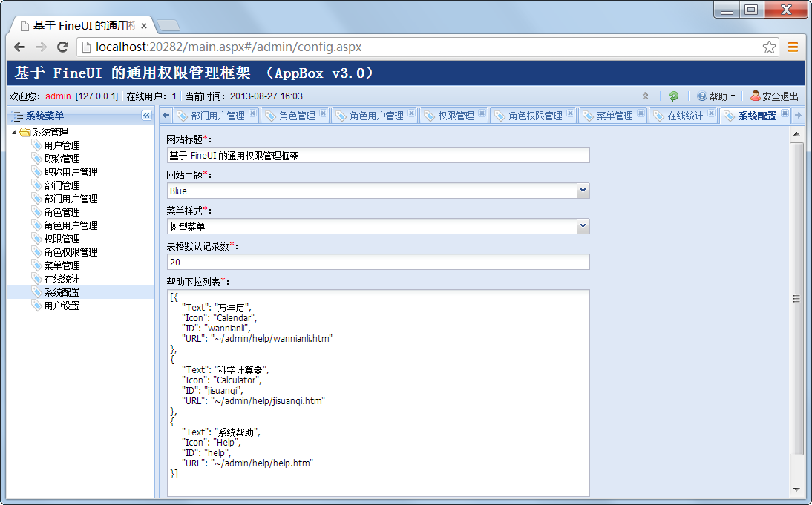
Task: Click the green refresh icon in header bar
Action: (x=674, y=96)
